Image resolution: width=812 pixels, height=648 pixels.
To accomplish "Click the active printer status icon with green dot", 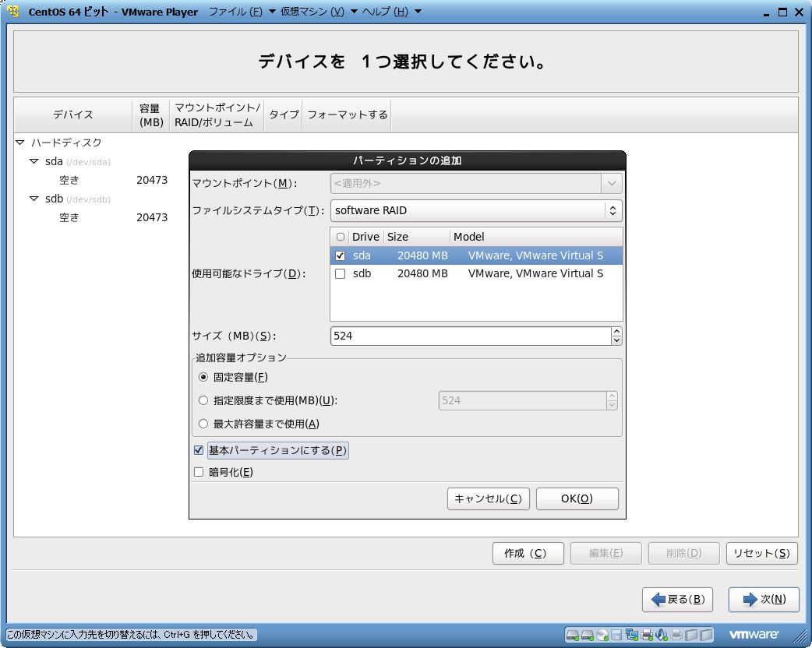I will (x=647, y=635).
